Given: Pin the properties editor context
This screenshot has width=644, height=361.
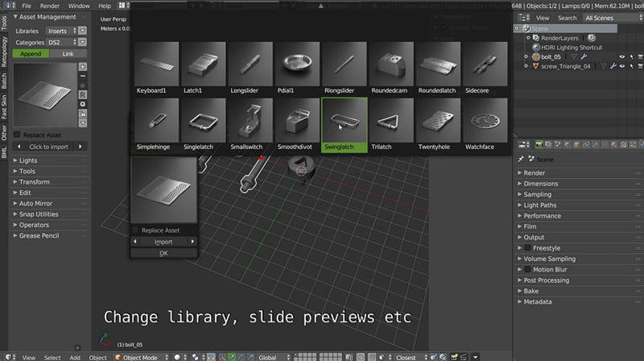Looking at the screenshot, I should coord(521,159).
